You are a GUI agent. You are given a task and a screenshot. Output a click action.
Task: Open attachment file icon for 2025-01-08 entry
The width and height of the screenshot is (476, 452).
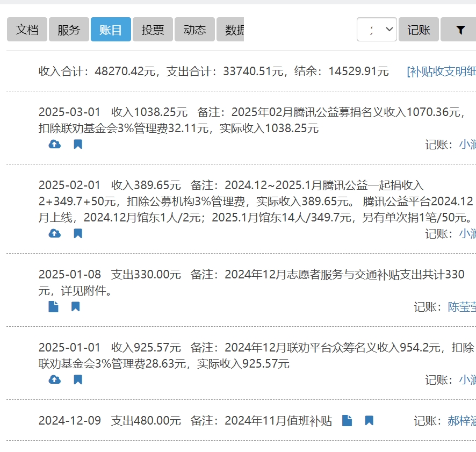point(53,306)
